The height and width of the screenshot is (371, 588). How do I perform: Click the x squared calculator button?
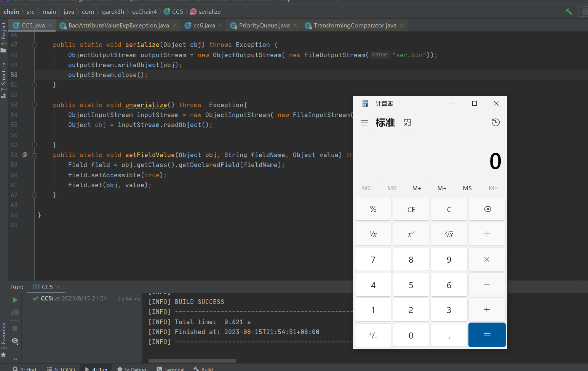(x=411, y=234)
